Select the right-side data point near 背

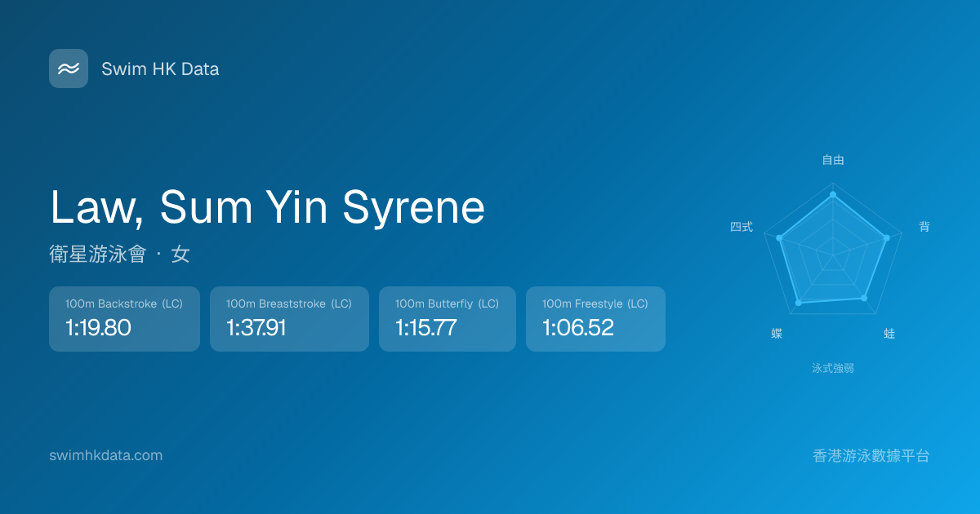(x=886, y=238)
